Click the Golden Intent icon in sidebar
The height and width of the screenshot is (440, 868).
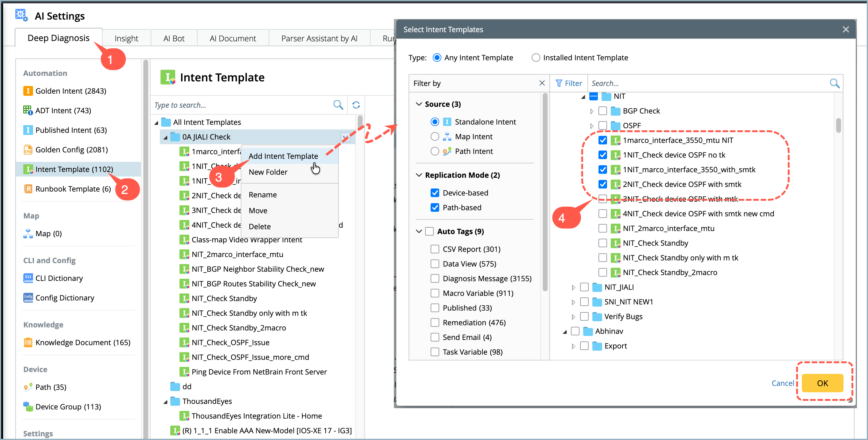tap(28, 91)
